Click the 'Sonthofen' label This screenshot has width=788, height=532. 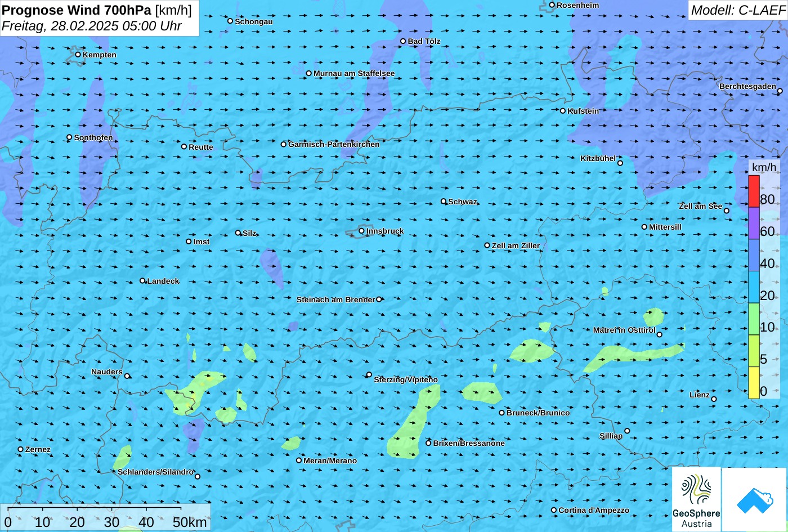93,137
